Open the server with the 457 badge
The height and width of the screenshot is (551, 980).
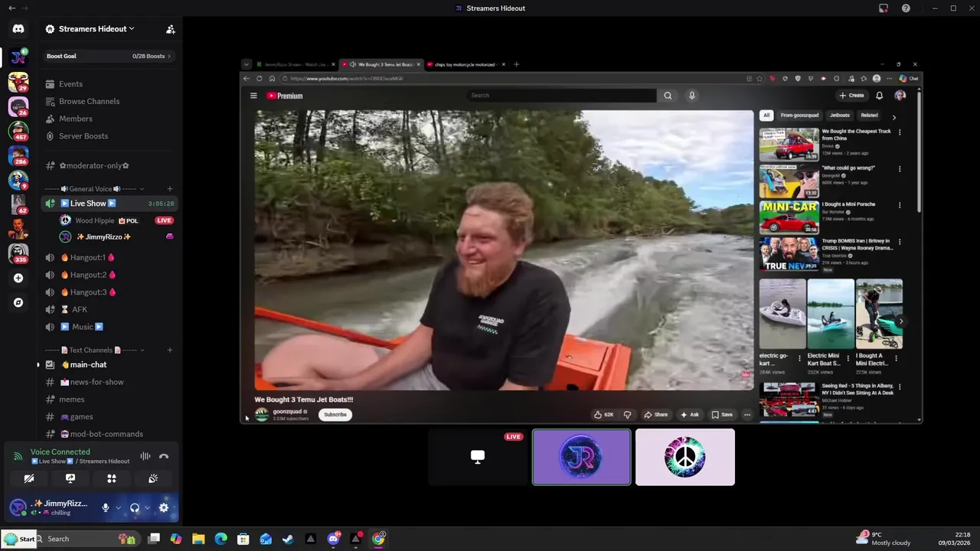click(18, 131)
